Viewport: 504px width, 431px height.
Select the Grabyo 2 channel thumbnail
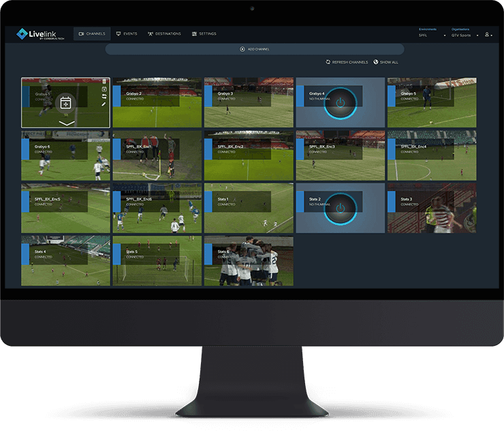pyautogui.click(x=157, y=103)
